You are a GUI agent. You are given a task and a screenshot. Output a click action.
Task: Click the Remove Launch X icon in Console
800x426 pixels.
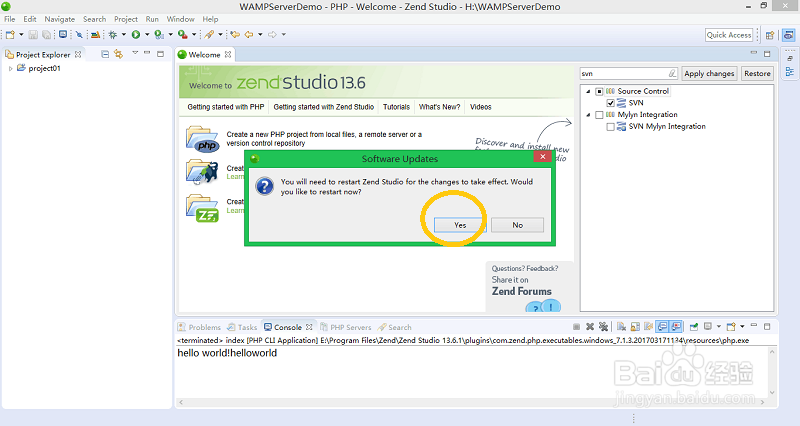coord(590,327)
